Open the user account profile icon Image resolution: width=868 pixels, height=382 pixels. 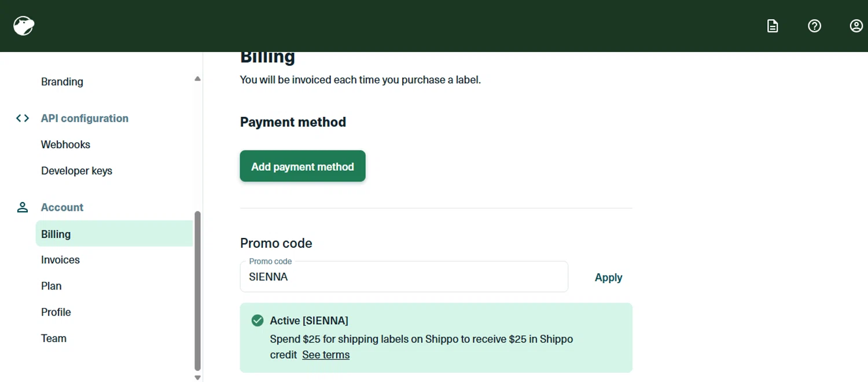(x=856, y=26)
